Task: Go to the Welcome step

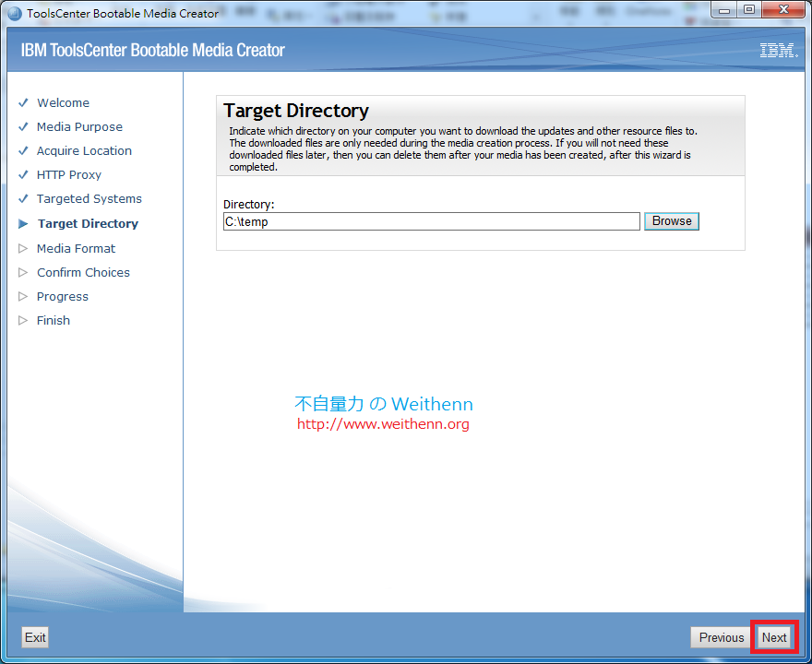Action: (63, 102)
